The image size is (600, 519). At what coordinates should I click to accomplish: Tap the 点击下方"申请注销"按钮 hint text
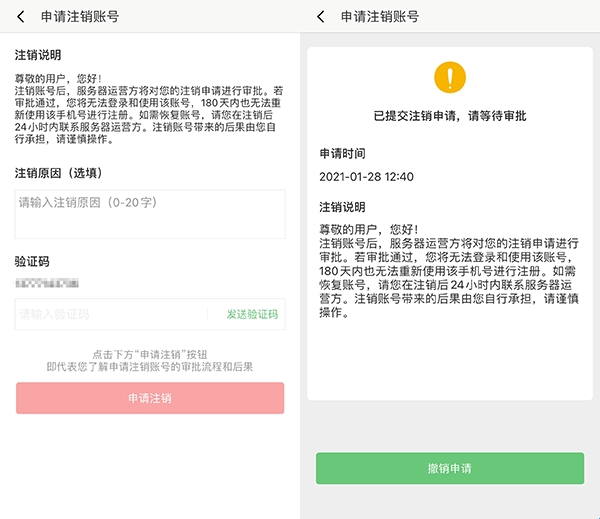click(150, 354)
